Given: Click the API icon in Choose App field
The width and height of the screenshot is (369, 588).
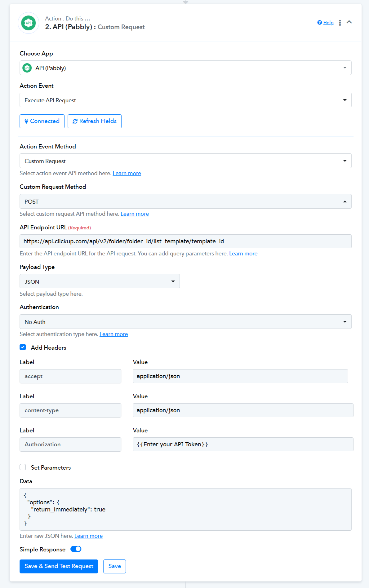Looking at the screenshot, I should 27,68.
